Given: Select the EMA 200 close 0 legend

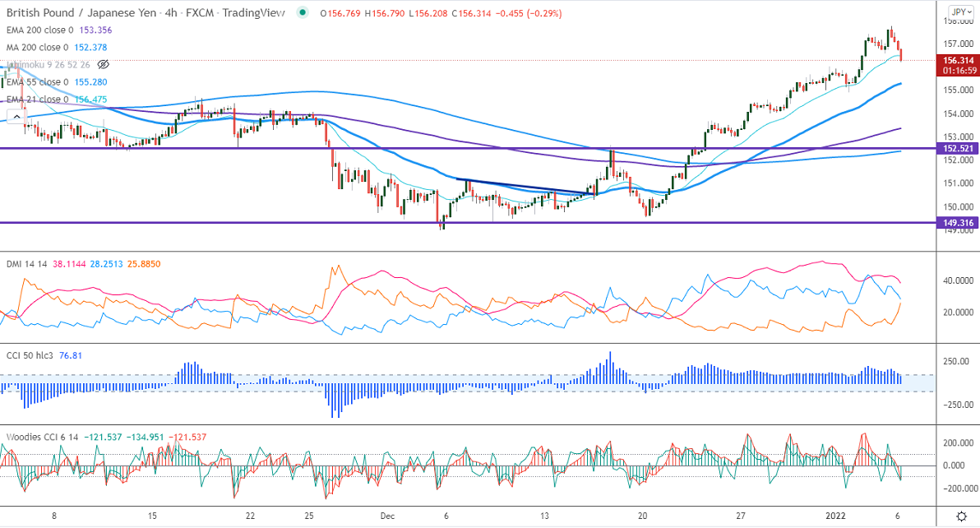Looking at the screenshot, I should pos(40,30).
